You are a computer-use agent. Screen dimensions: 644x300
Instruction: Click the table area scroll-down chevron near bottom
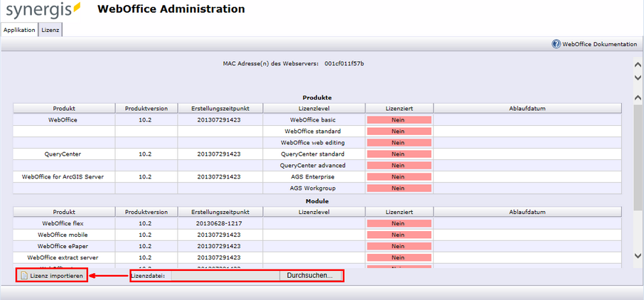638,255
